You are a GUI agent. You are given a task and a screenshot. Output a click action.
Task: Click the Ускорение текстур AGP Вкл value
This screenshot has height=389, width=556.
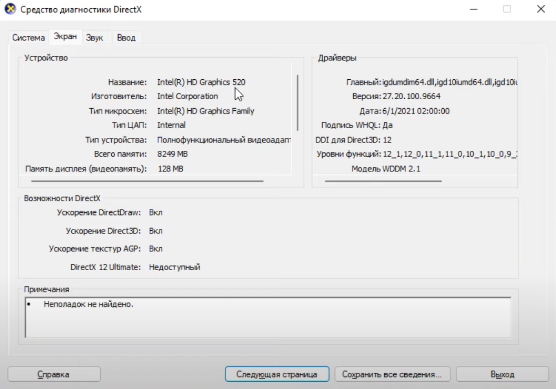pos(156,249)
